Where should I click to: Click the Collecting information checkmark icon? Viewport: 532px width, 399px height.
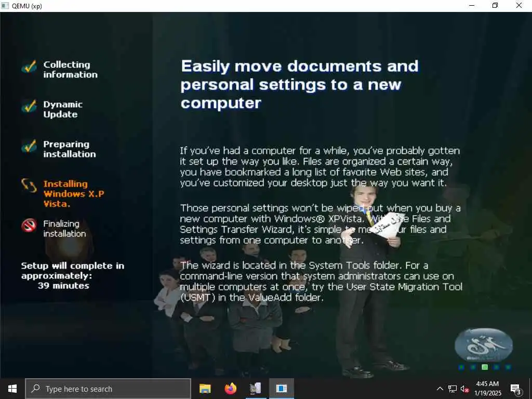29,66
